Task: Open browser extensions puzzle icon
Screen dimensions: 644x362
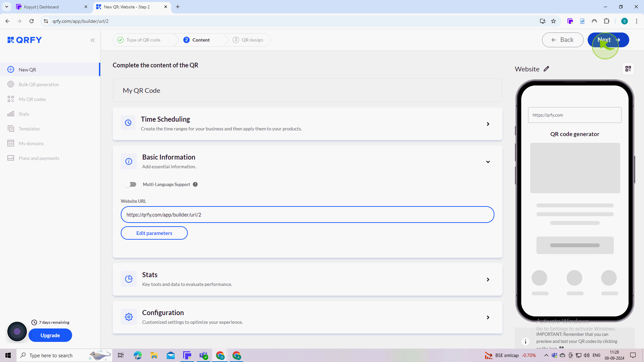Action: tap(606, 21)
